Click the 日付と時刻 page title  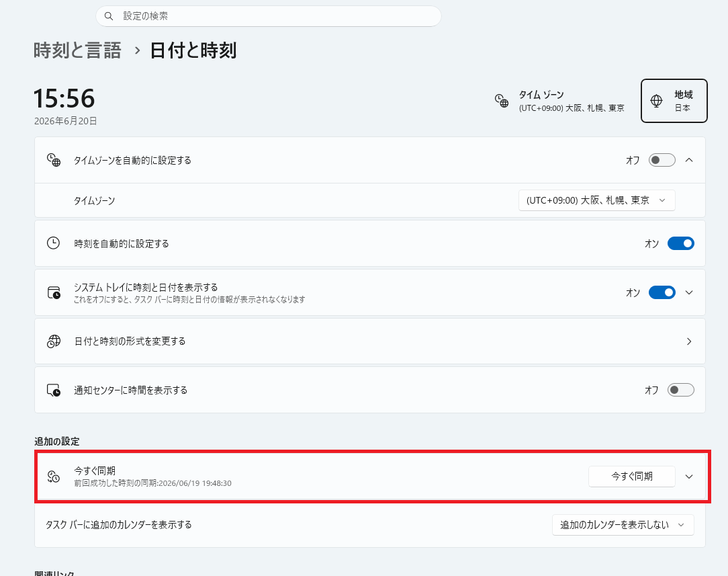coord(193,50)
